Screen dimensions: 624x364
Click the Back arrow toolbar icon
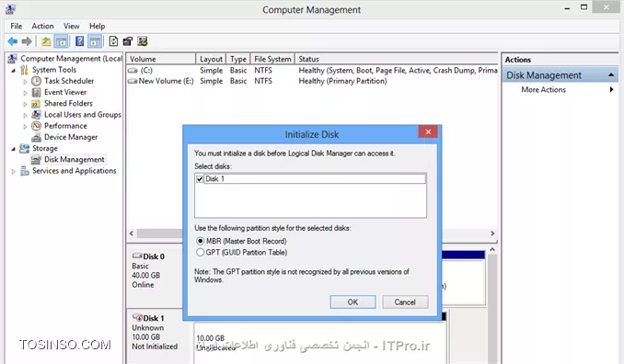[12, 41]
